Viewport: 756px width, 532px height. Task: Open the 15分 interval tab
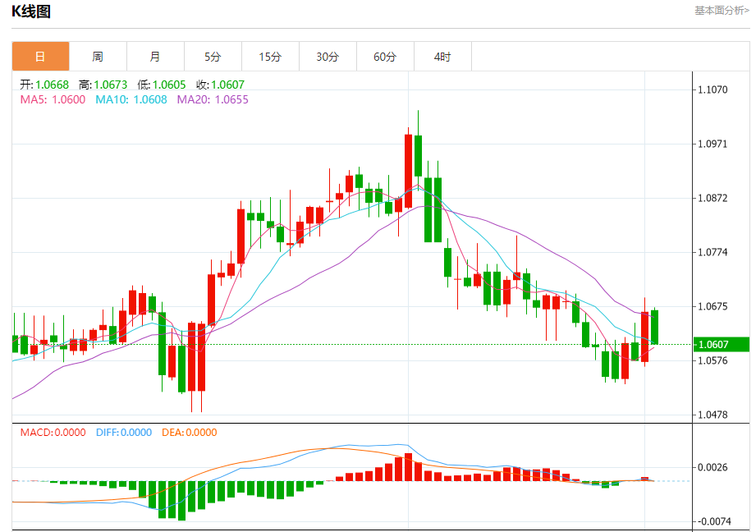(x=270, y=57)
